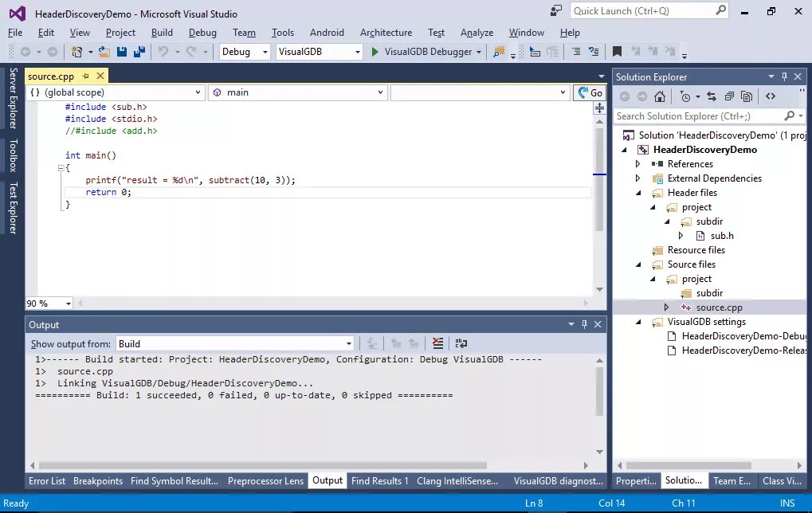812x513 pixels.
Task: Collapse the Source files folder
Action: [x=638, y=264]
